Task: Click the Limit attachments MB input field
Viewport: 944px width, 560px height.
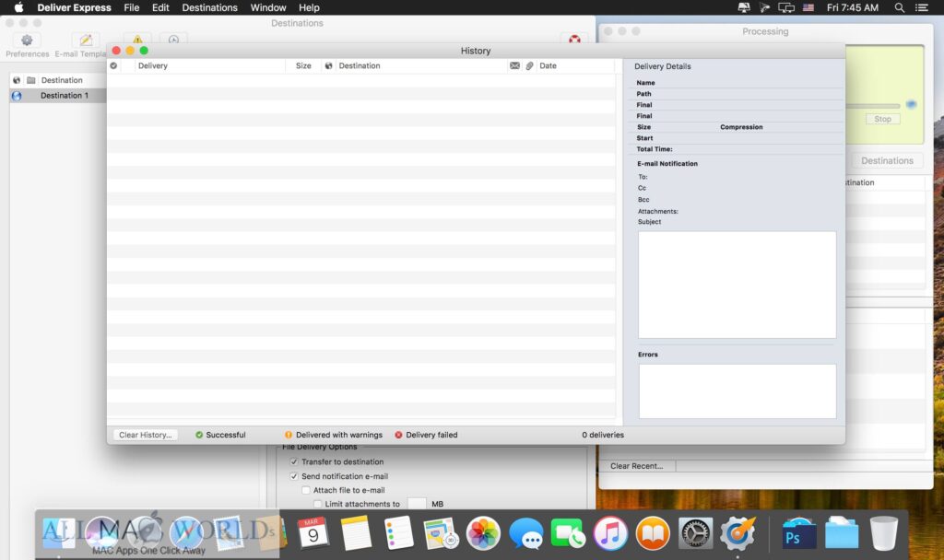Action: (x=417, y=504)
